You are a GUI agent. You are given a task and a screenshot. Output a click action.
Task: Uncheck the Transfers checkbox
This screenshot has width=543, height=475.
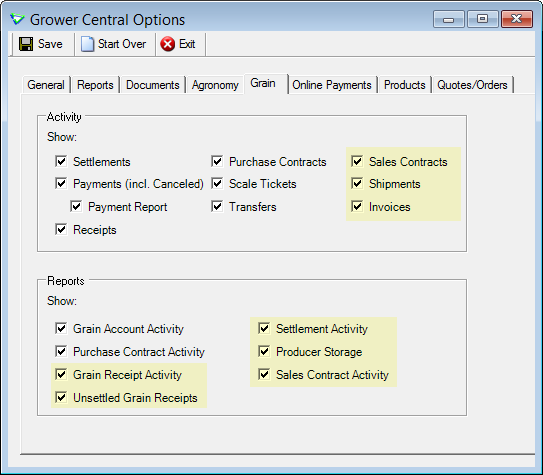point(217,206)
